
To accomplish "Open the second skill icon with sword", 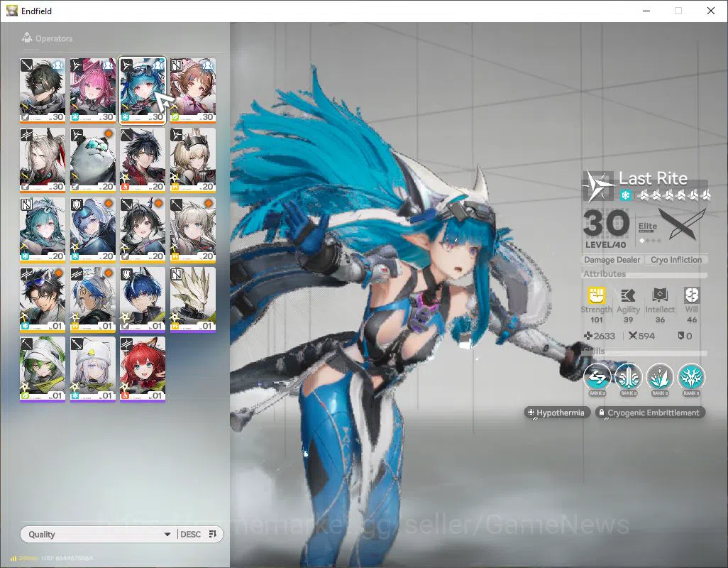I will coord(628,378).
